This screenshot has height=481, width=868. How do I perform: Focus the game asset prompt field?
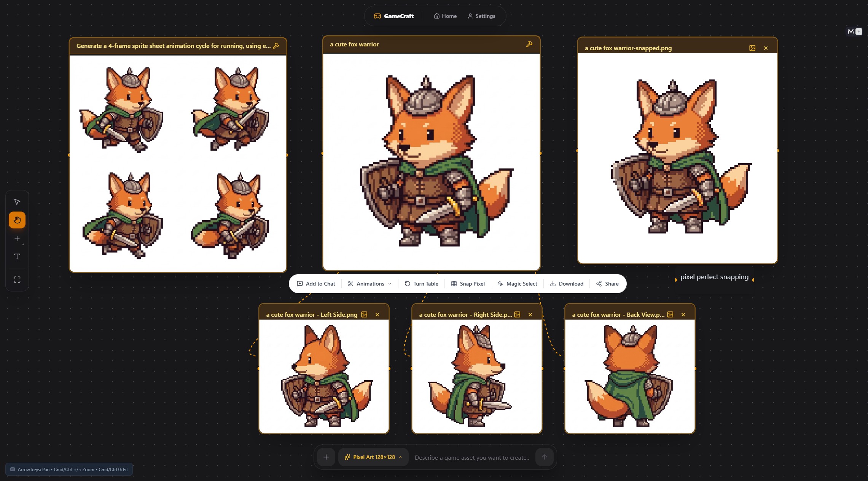click(472, 457)
